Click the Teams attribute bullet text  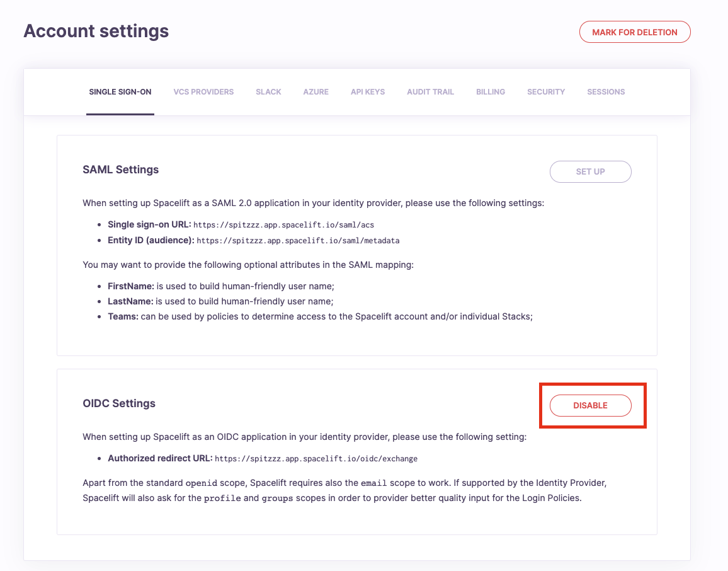[x=320, y=316]
